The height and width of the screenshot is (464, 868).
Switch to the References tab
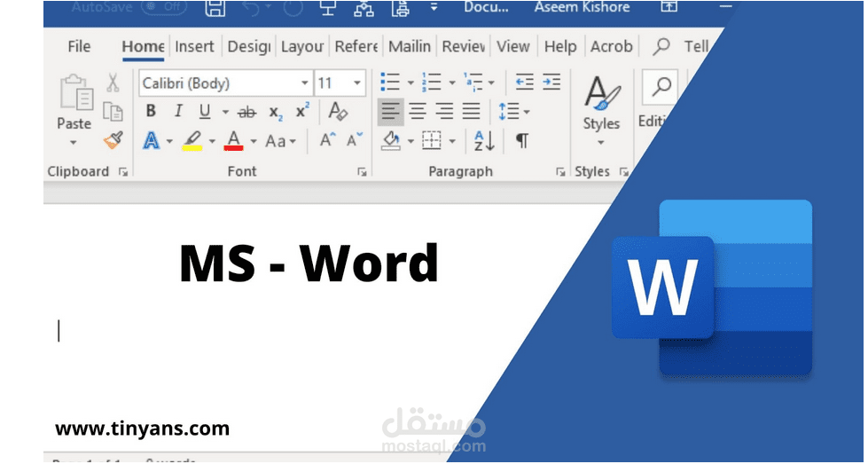(356, 46)
